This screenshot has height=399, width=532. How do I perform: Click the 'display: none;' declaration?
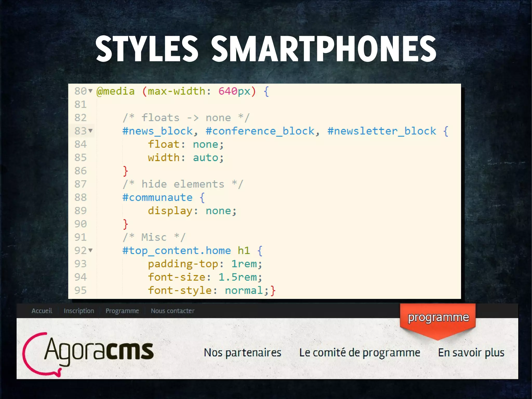192,211
